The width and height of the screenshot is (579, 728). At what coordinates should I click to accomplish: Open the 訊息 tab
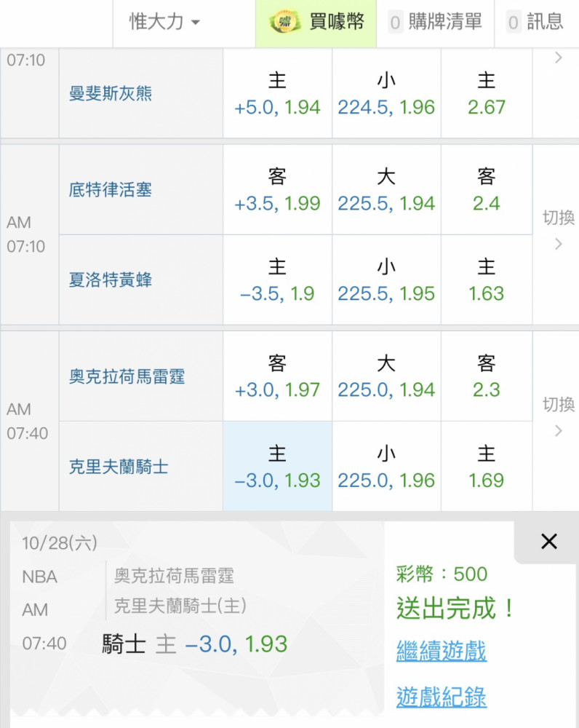tap(536, 22)
